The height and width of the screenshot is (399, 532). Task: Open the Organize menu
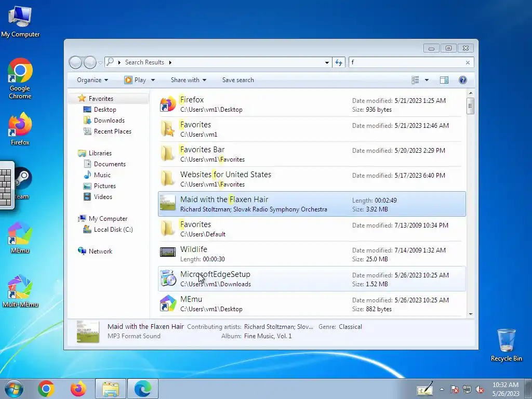click(92, 80)
